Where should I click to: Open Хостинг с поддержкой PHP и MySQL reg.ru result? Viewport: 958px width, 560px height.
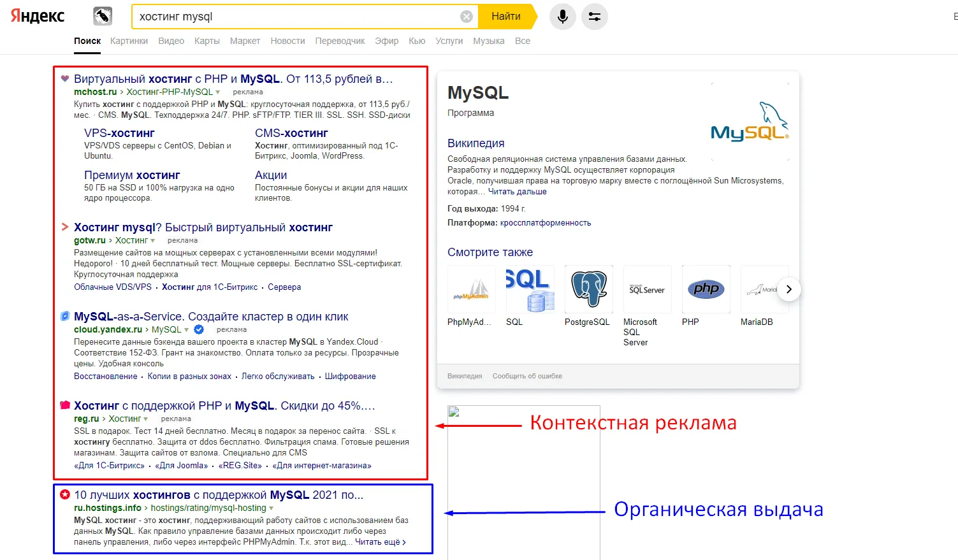click(x=224, y=406)
